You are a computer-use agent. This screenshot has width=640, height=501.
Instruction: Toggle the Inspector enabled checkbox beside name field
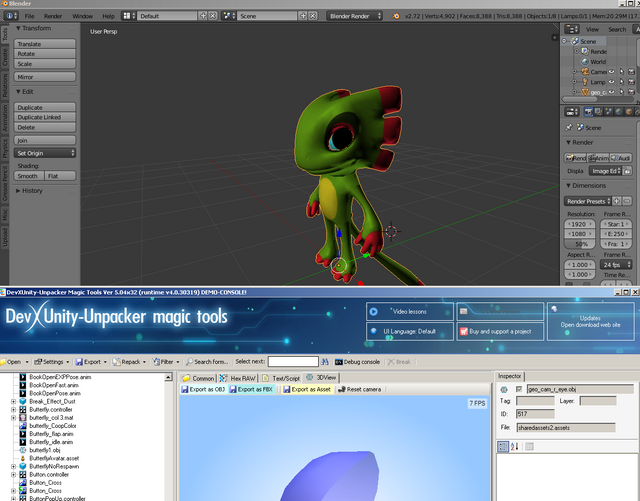tap(519, 389)
